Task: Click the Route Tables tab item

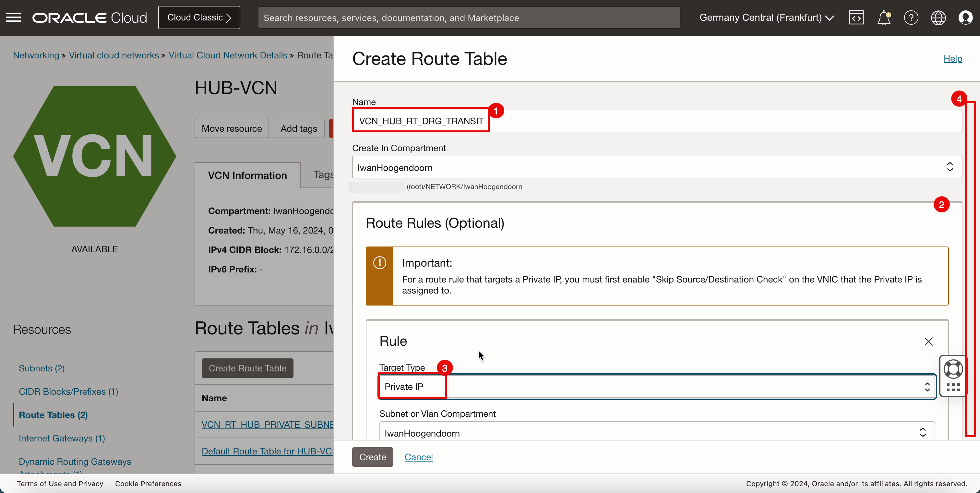Action: pos(54,415)
